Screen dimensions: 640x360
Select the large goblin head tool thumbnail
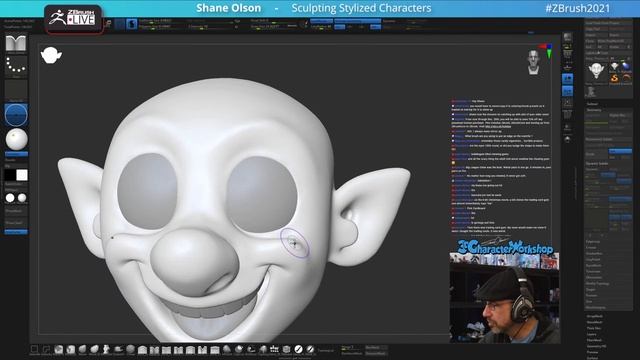[x=596, y=71]
